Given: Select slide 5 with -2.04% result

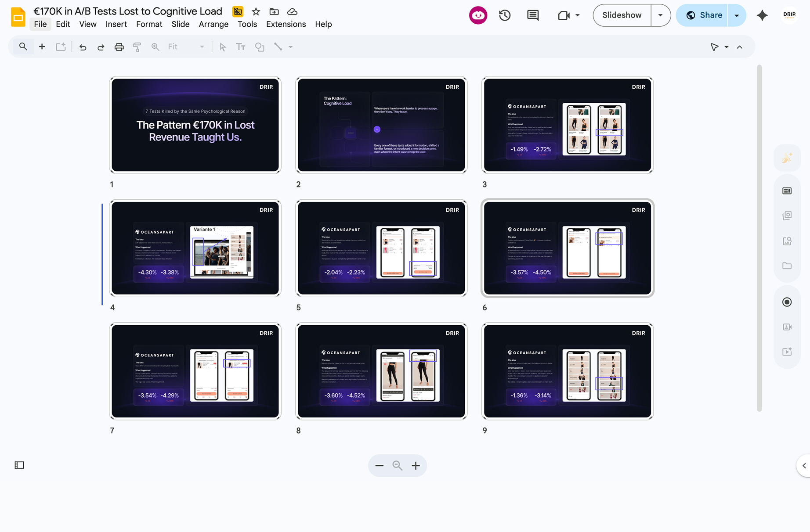Looking at the screenshot, I should click(x=381, y=248).
